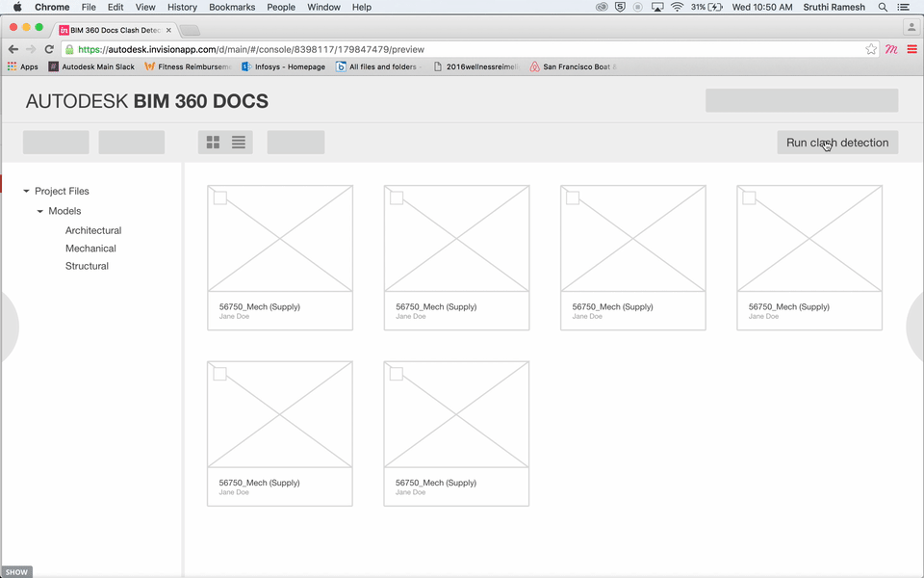Click the Chrome profile person icon
This screenshot has width=924, height=578.
pos(911,27)
